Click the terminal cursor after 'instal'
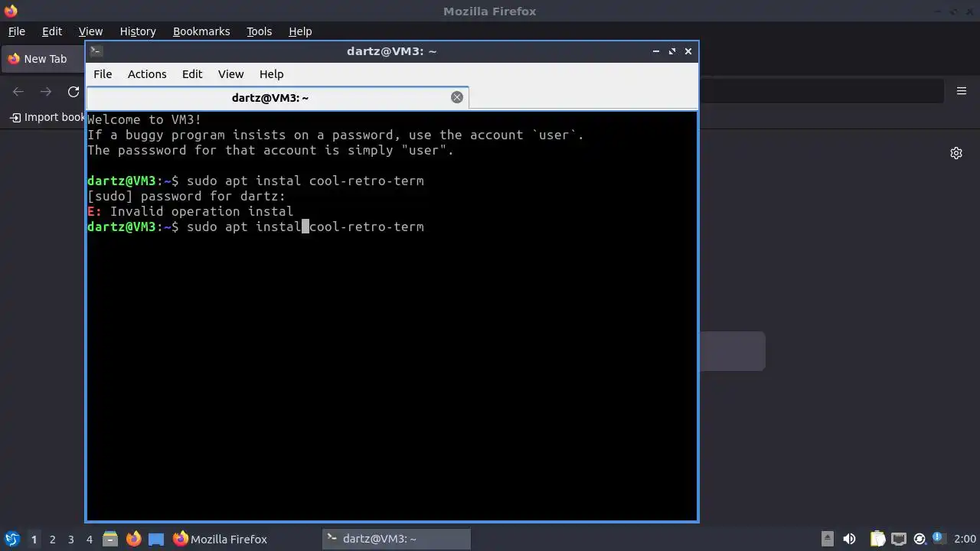The image size is (980, 551). coord(305,227)
